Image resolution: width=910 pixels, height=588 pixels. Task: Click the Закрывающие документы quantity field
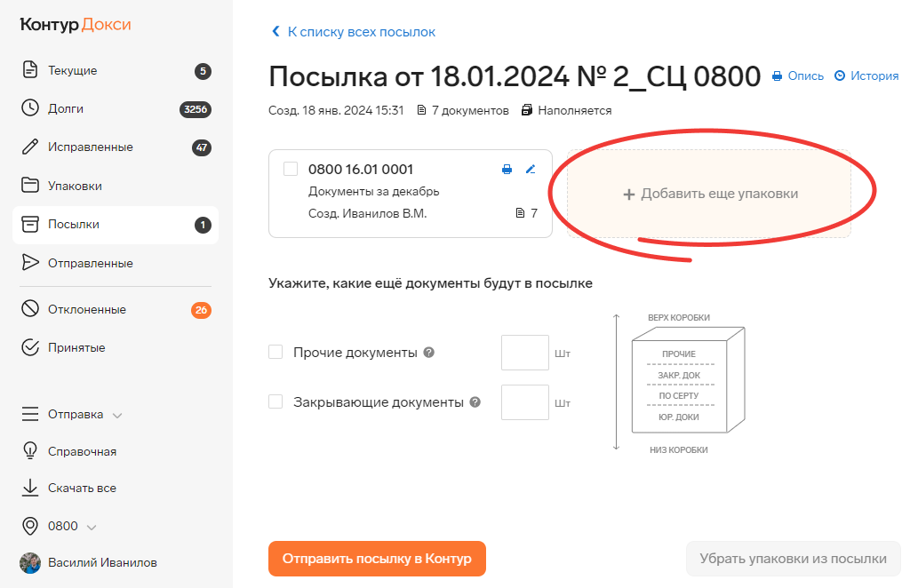click(524, 402)
